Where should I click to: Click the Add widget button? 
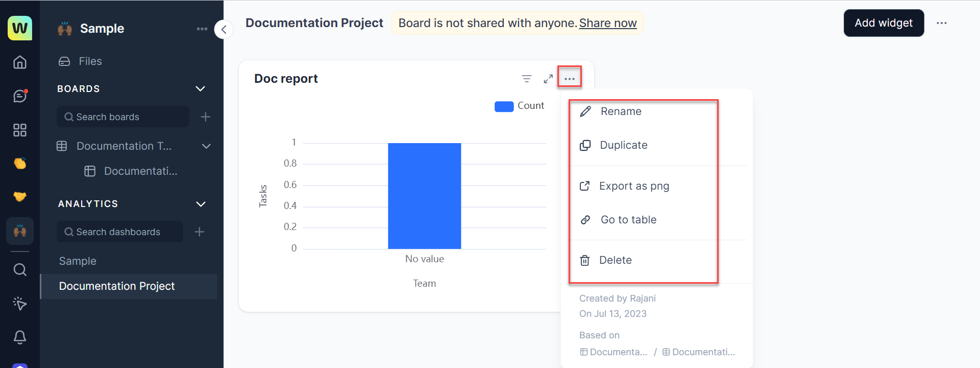[x=884, y=23]
